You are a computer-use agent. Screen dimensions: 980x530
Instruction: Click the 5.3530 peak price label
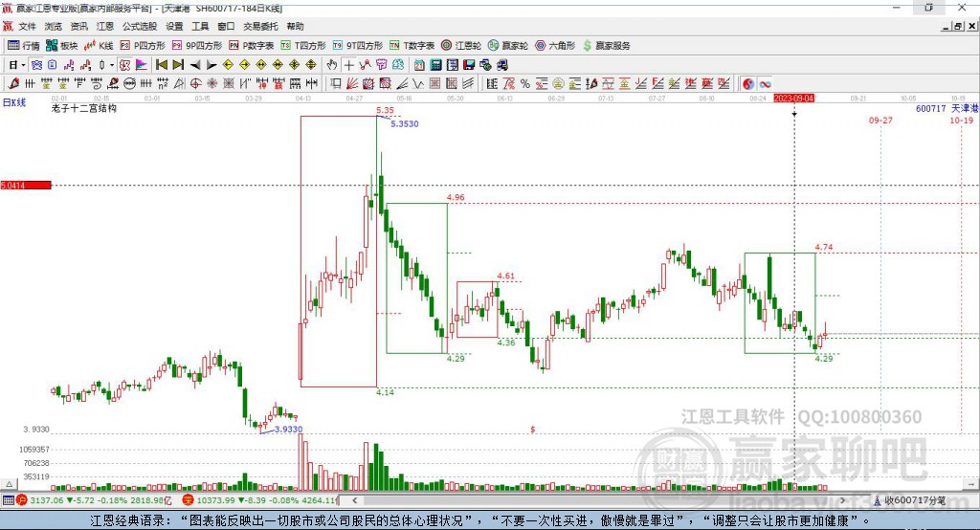click(x=405, y=123)
